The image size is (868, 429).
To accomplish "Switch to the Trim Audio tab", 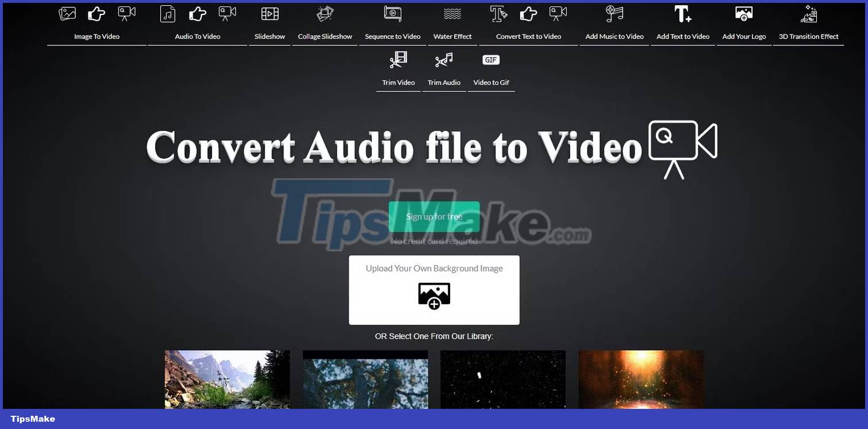I will point(444,82).
